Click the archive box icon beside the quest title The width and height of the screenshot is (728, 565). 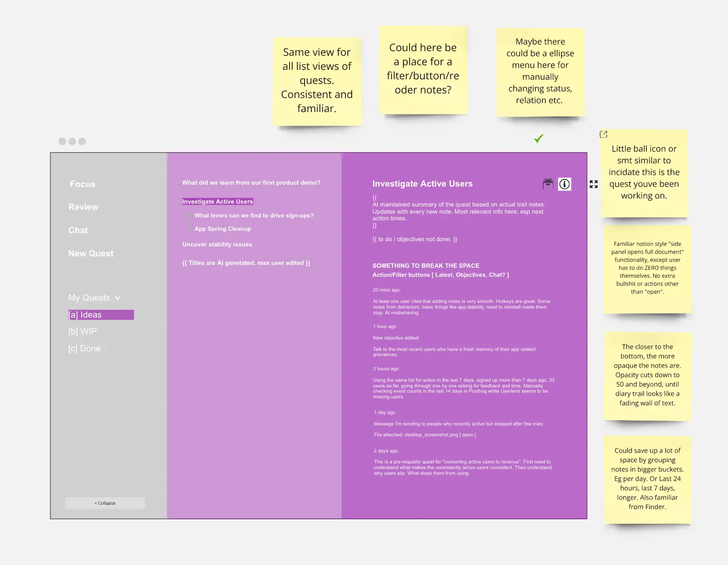pos(548,184)
